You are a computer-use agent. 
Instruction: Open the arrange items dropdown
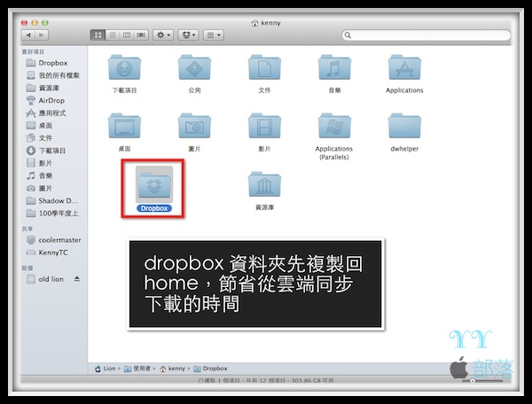(214, 35)
